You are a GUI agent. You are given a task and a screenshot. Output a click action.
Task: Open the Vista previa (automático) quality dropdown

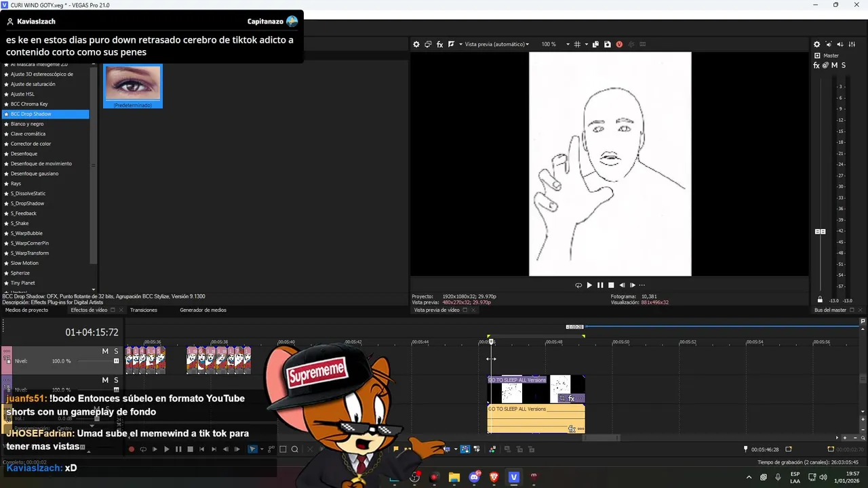point(496,44)
